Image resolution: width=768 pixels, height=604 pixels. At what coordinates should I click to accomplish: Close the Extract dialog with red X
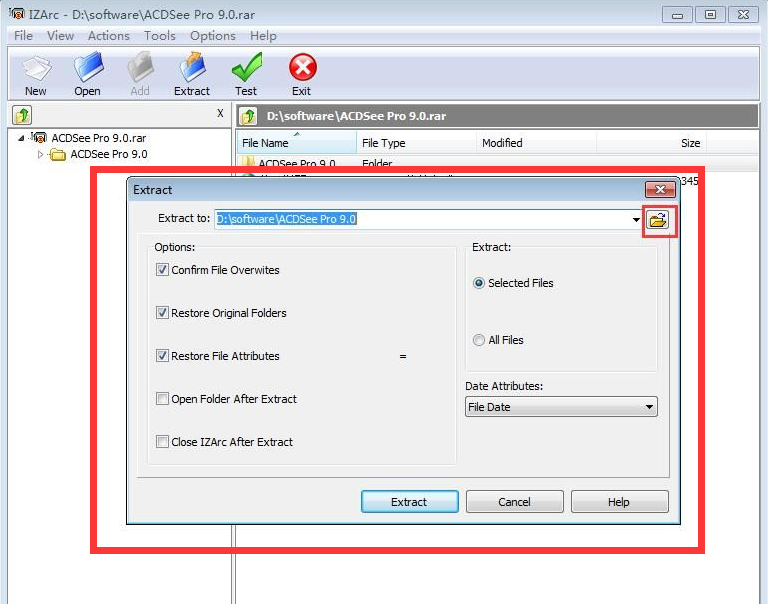[660, 189]
